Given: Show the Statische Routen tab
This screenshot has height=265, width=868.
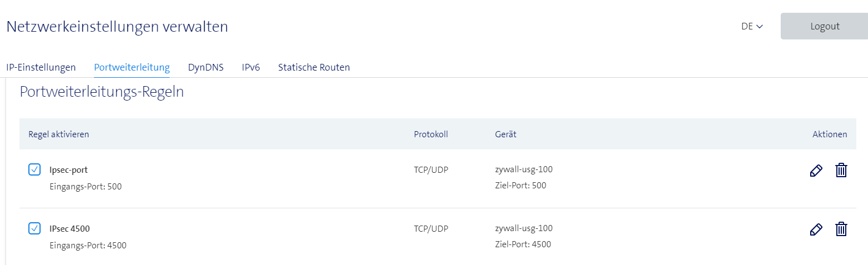Looking at the screenshot, I should click(314, 68).
